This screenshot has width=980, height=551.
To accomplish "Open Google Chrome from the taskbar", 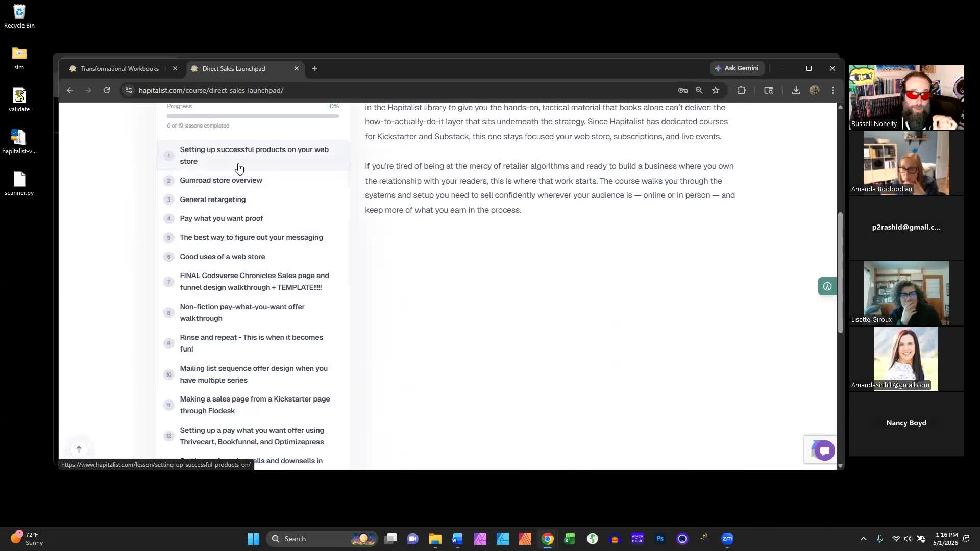I will [x=547, y=539].
